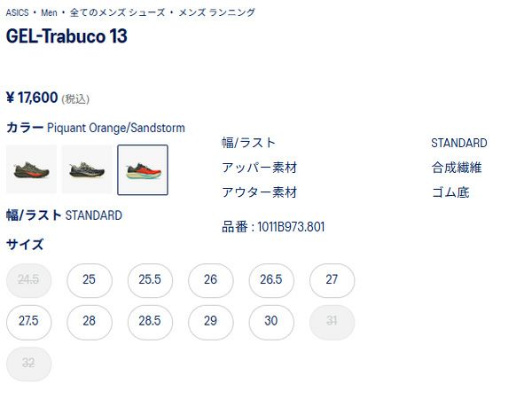Select the olive green shoe color swatch
This screenshot has width=532, height=399.
pos(31,169)
